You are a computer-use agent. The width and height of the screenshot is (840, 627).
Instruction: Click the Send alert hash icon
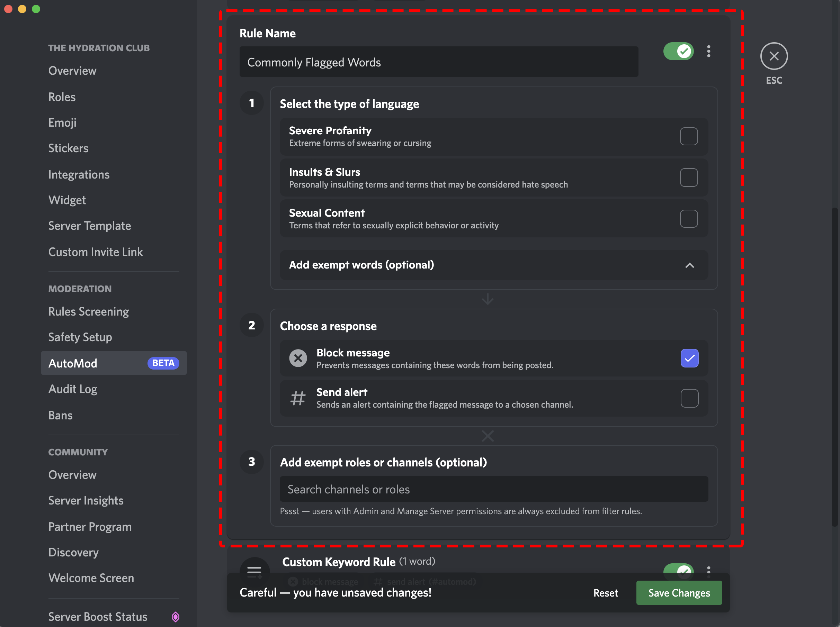(x=298, y=398)
